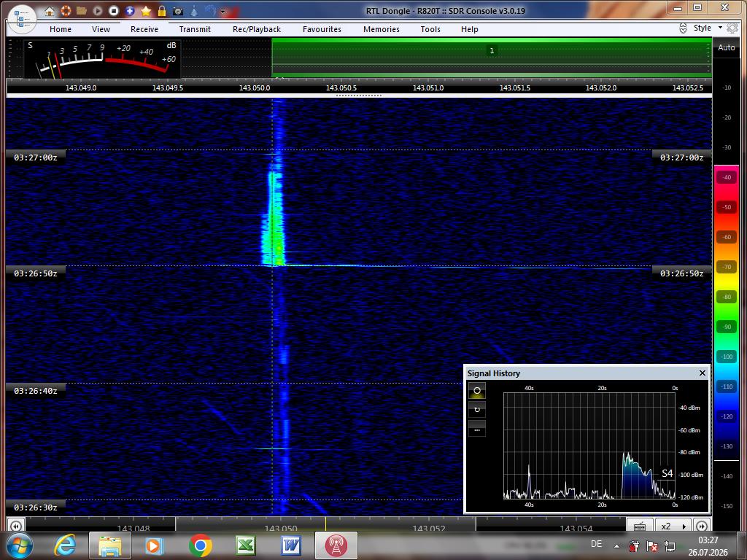Show hidden tray icons arrow
Viewport: 747px width, 560px height.
pos(617,546)
